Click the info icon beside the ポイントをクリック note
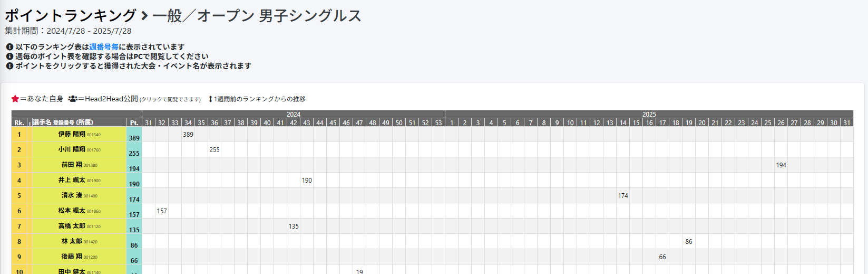Screen dimensions: 868x274 point(9,66)
